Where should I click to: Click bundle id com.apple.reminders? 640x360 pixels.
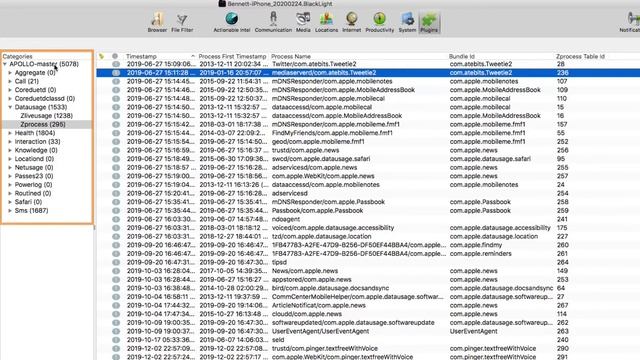[x=480, y=254]
